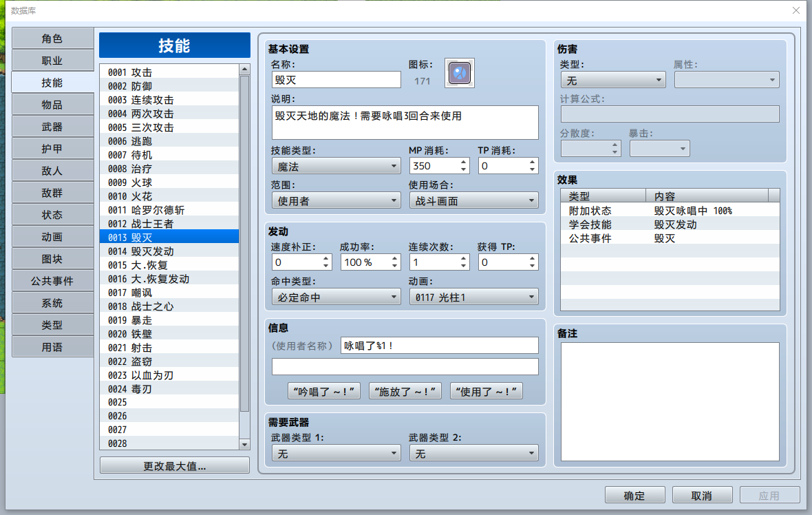The image size is (812, 515).
Task: Select the 公共事件 毁灭 effect row
Action: tap(670, 238)
